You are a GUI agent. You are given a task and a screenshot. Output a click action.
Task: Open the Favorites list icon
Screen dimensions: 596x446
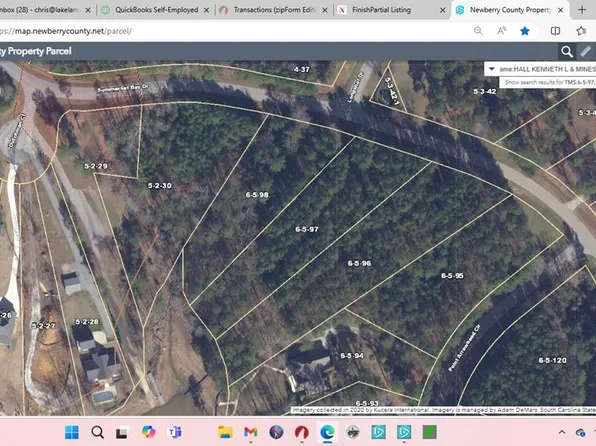click(x=581, y=31)
